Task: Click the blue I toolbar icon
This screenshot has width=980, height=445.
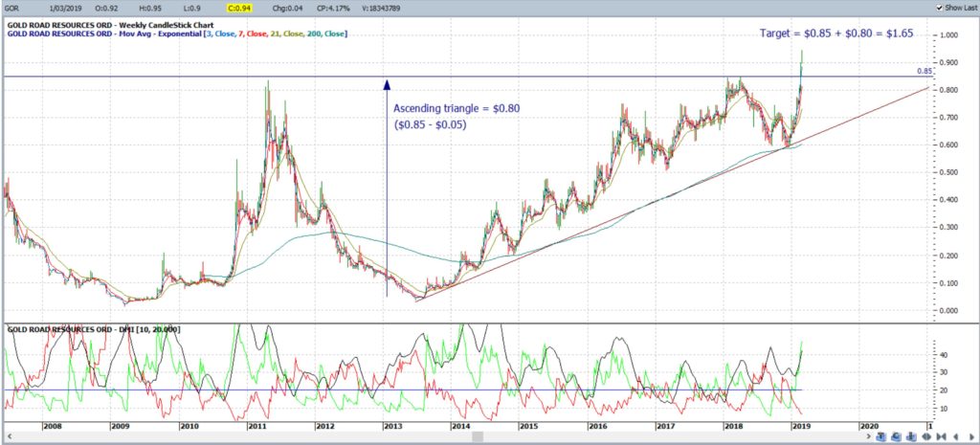Action: click(x=911, y=437)
